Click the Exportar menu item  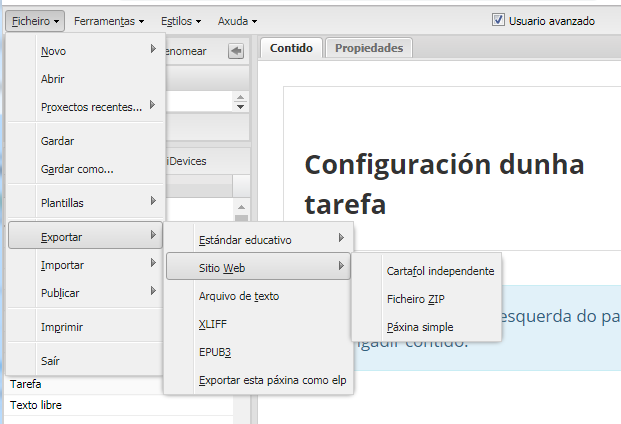pyautogui.click(x=86, y=237)
